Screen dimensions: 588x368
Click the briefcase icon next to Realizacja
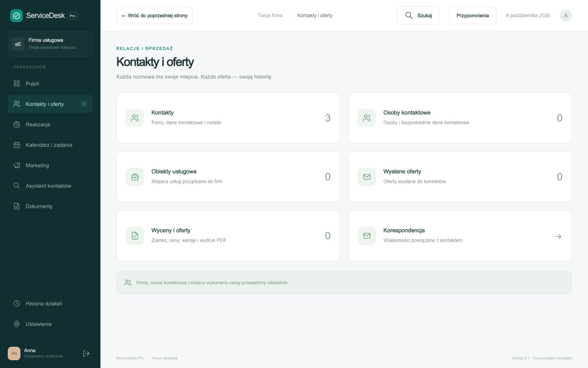pyautogui.click(x=17, y=124)
